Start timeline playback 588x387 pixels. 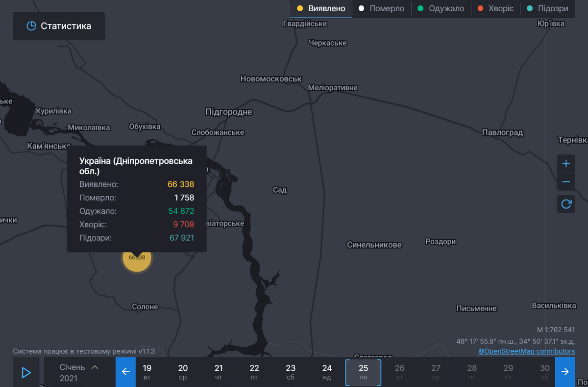tap(26, 372)
